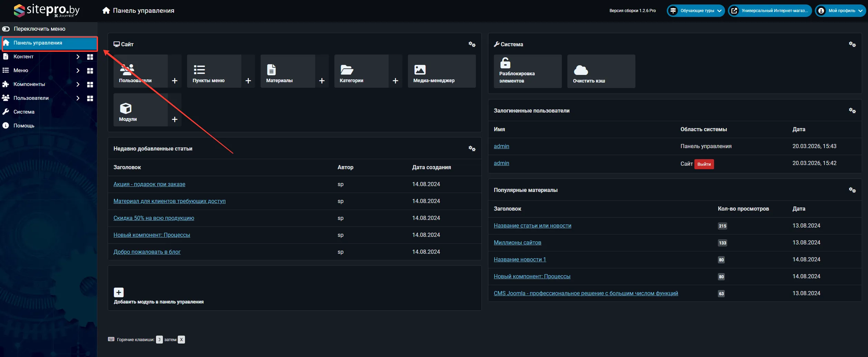Select Система in the sidebar menu
This screenshot has width=868, height=357.
pyautogui.click(x=24, y=112)
